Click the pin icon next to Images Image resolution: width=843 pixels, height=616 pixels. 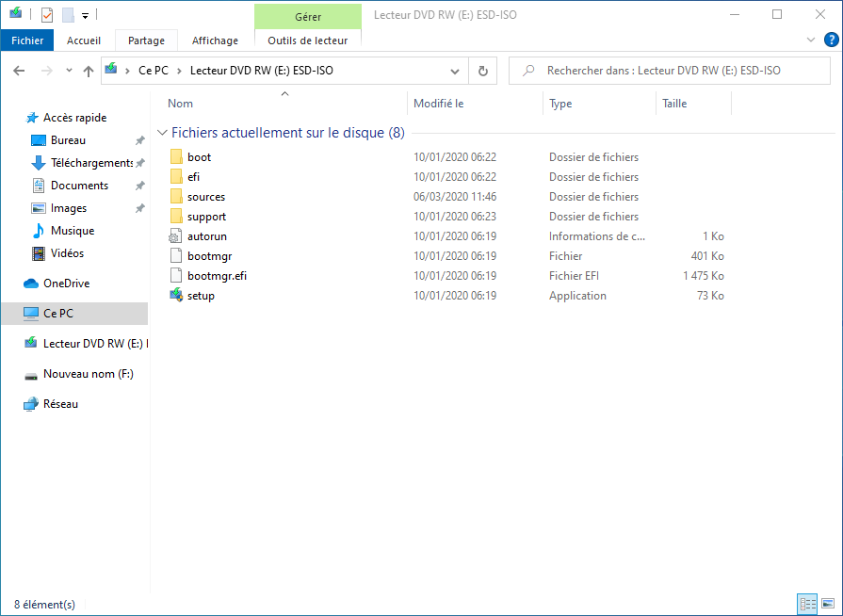tap(139, 208)
